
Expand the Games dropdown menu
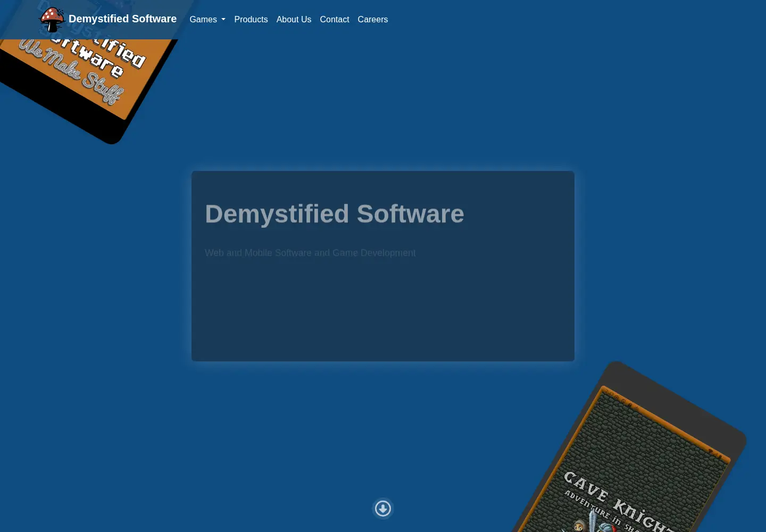click(x=207, y=19)
